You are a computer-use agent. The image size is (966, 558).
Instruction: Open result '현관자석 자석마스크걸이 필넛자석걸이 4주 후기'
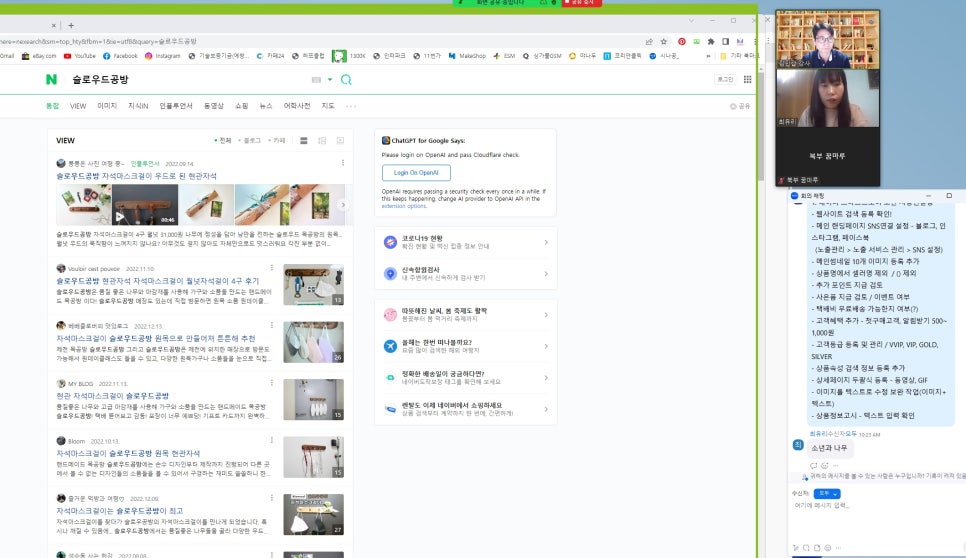pos(158,281)
